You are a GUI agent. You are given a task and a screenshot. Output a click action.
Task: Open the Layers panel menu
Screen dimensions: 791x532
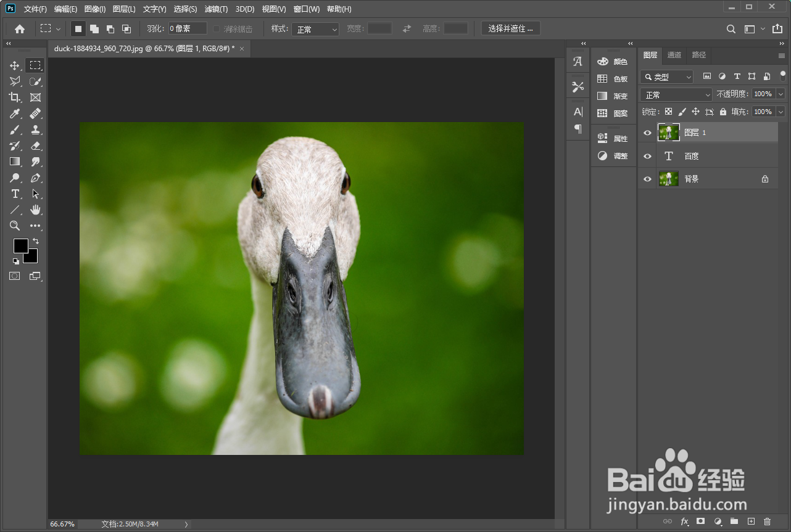782,55
